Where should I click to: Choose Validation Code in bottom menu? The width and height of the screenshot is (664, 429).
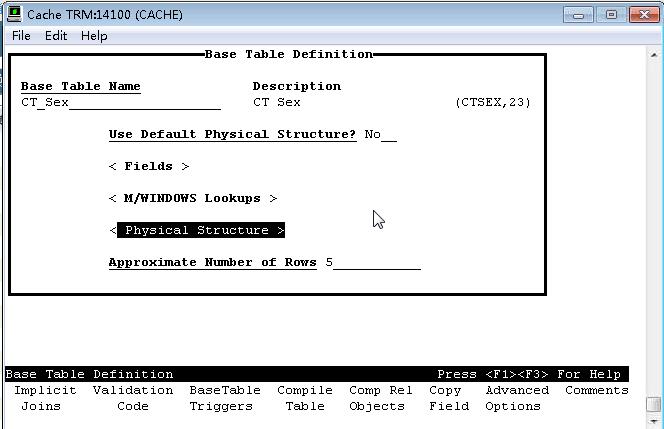(133, 398)
